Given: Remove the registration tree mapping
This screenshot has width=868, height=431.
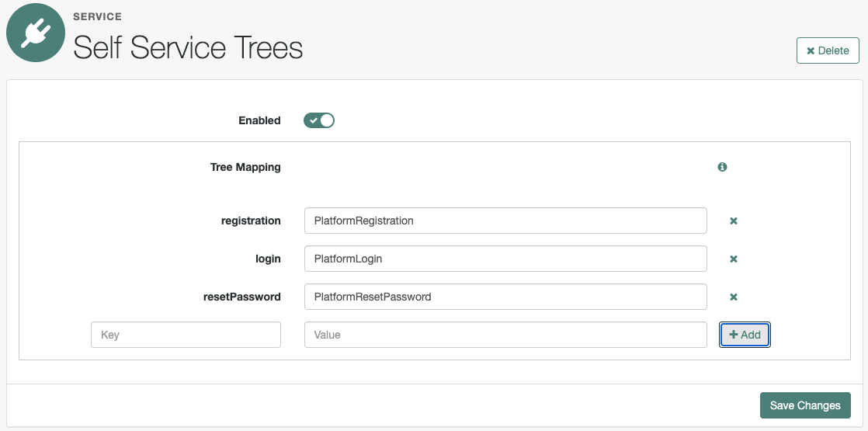Looking at the screenshot, I should pyautogui.click(x=733, y=221).
